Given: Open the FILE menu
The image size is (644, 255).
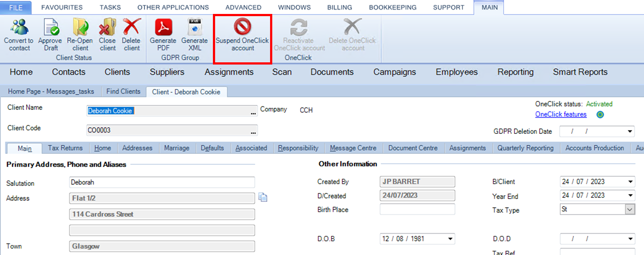Looking at the screenshot, I should [x=16, y=7].
